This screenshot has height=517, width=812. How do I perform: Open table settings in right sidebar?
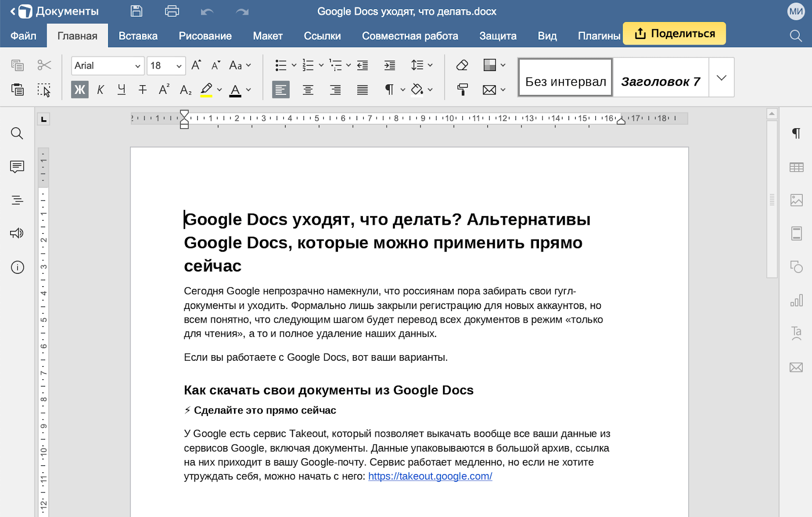click(x=796, y=167)
